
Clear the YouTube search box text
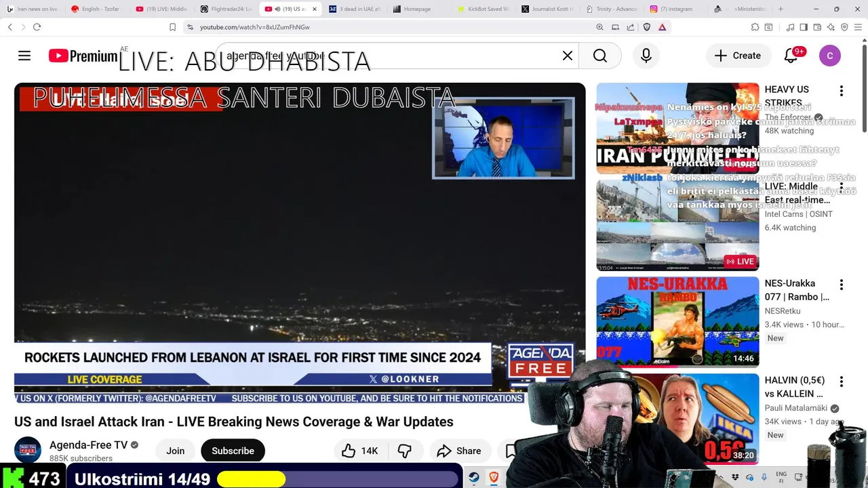[x=568, y=56]
